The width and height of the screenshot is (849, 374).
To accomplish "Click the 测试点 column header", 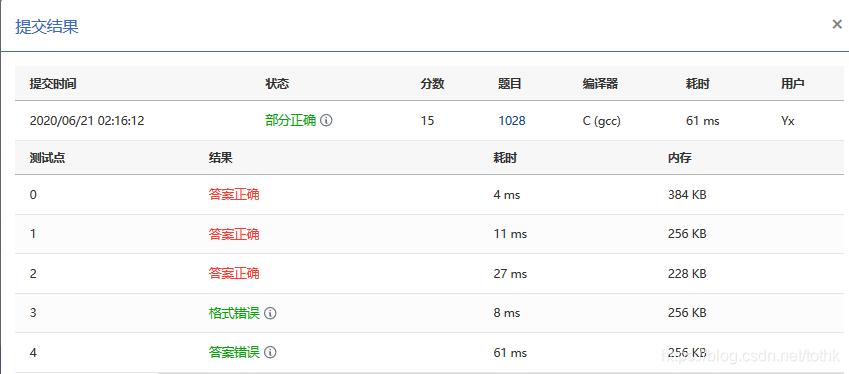I will tap(47, 158).
